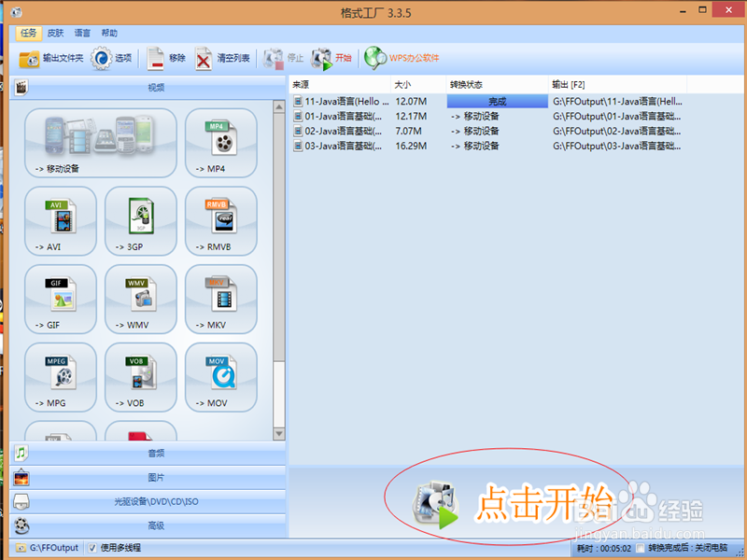
Task: Choose the AVI conversion icon
Action: coord(61,221)
